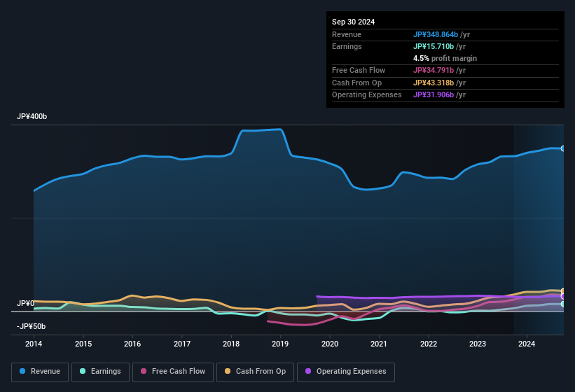Click the orange Cash From Op endpoint marker

coord(563,291)
